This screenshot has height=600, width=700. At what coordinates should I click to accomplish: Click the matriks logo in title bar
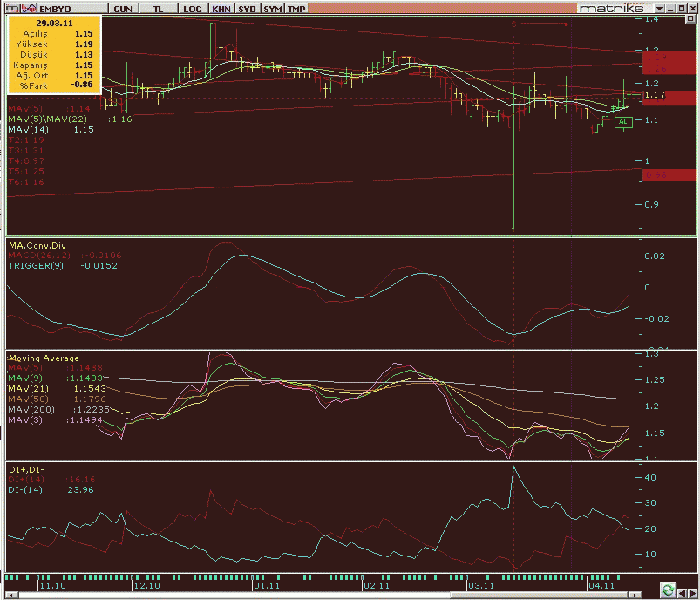pyautogui.click(x=612, y=9)
